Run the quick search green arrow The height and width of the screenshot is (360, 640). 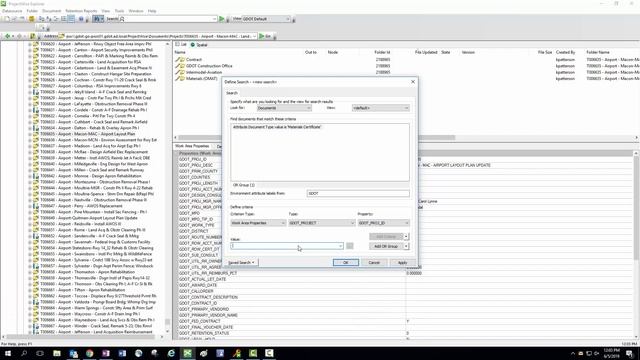point(222,19)
